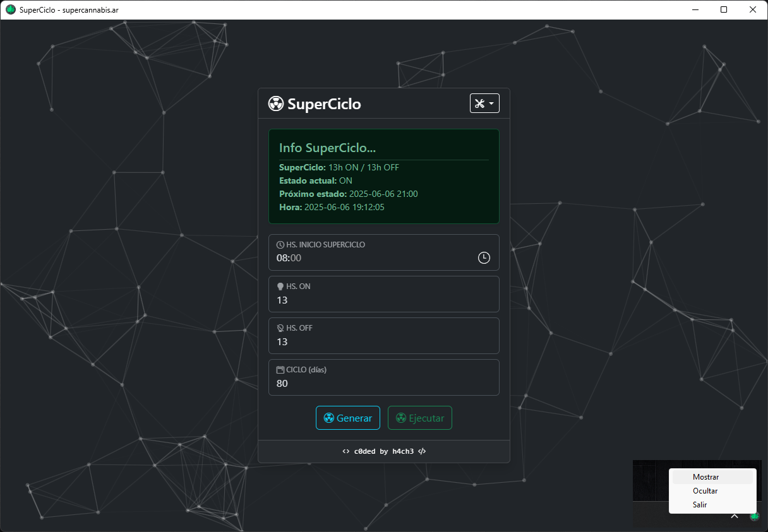Screen dimensions: 768x532
Task: Click the SuperCiclo radioactive logo icon
Action: click(x=275, y=103)
